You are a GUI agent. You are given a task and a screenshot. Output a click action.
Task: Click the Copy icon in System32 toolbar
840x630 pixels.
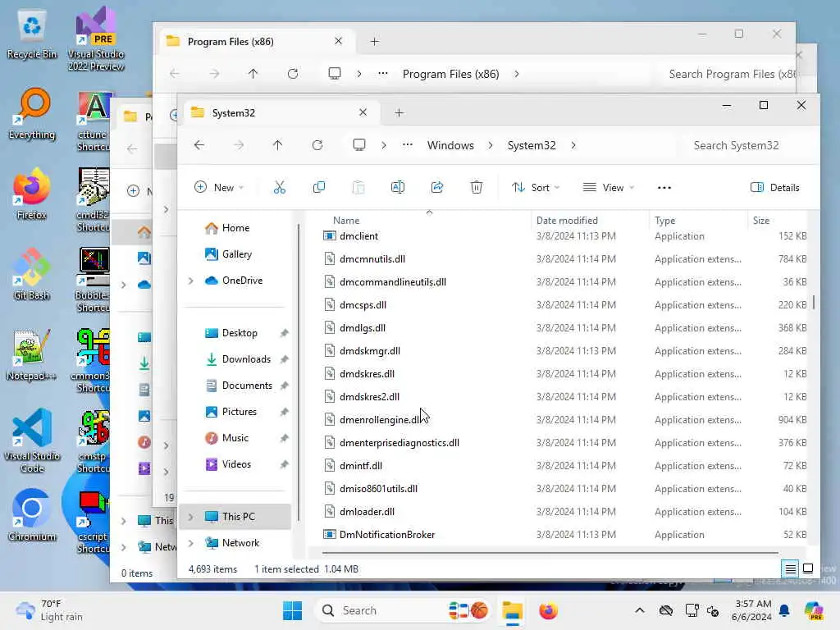(x=319, y=187)
